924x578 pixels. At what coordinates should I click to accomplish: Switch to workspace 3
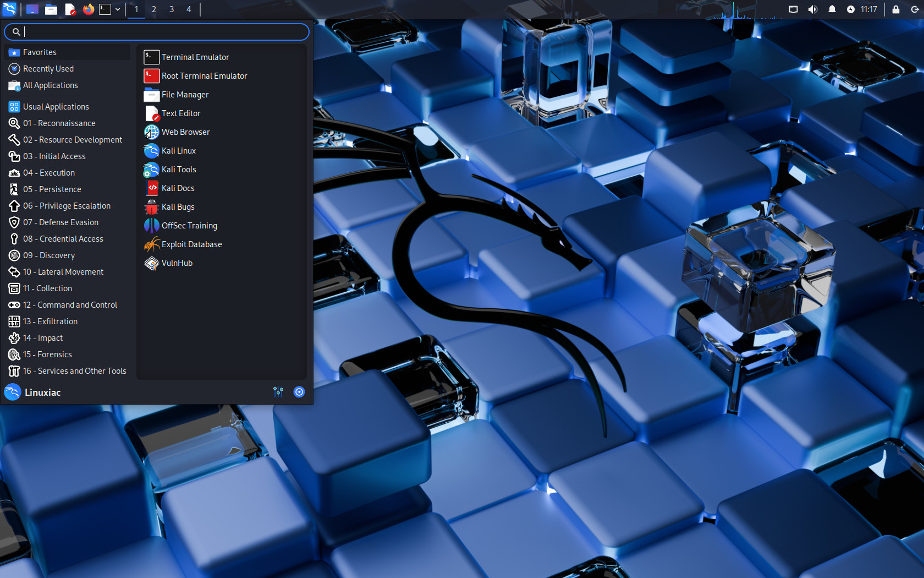coord(172,9)
